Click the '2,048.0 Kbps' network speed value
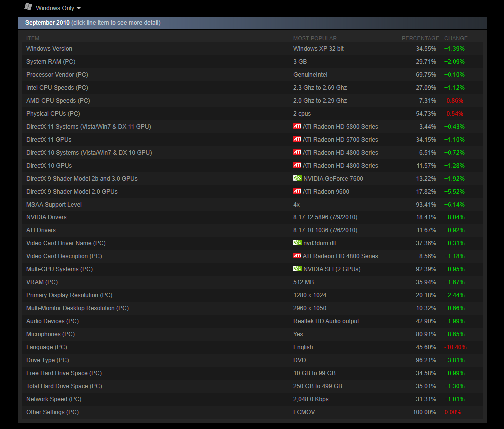This screenshot has width=504, height=429. pos(311,399)
